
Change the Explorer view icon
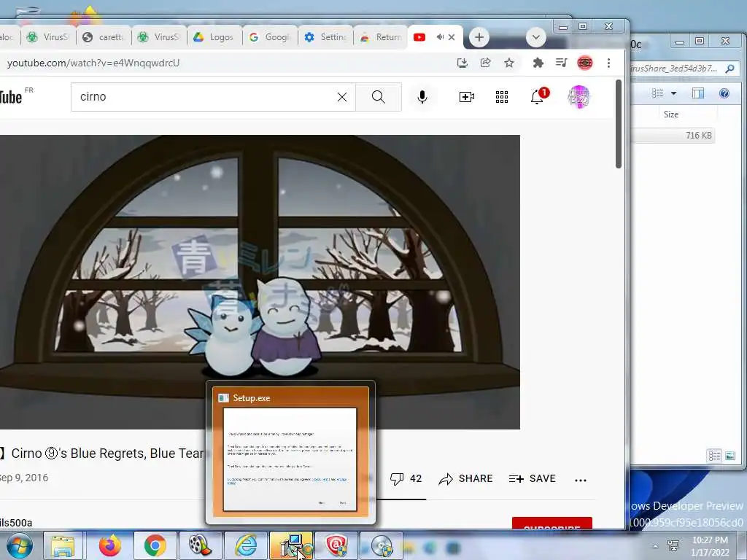[x=658, y=93]
